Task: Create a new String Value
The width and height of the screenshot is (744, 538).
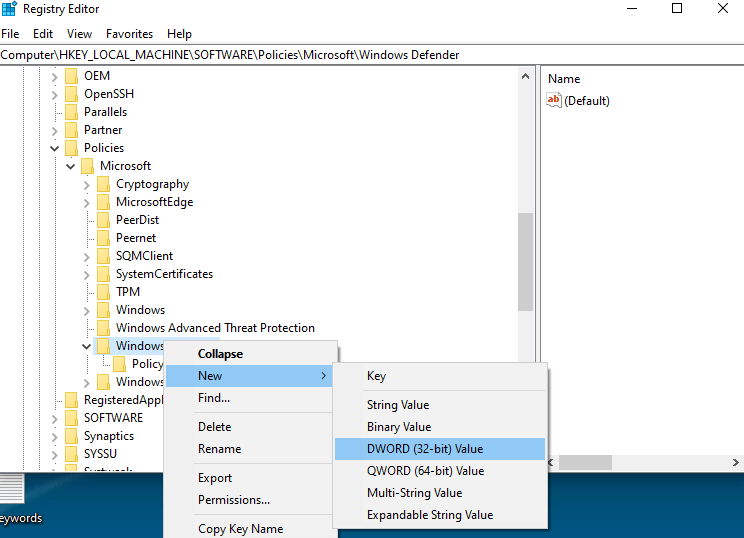Action: click(440, 405)
